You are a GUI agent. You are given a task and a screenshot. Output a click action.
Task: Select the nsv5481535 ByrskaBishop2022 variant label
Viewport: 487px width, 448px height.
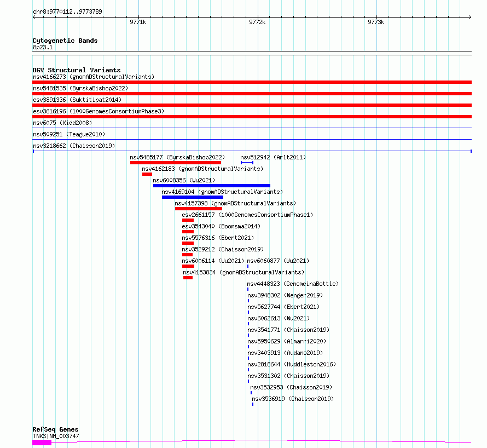click(x=80, y=88)
